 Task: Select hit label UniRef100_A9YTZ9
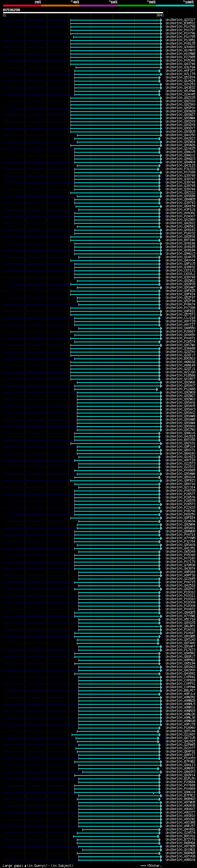coord(180,460)
